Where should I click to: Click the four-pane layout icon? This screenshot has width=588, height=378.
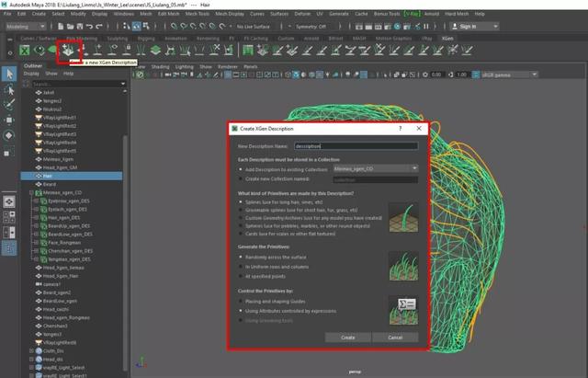coord(9,217)
